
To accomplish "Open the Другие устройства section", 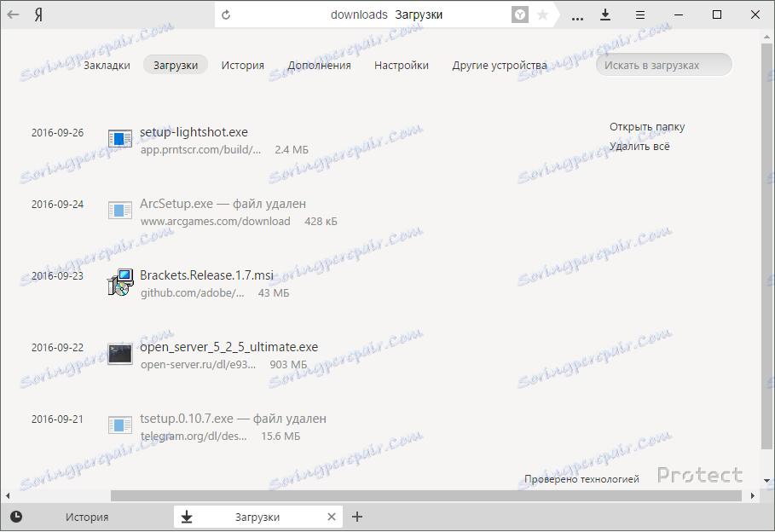I will point(500,66).
